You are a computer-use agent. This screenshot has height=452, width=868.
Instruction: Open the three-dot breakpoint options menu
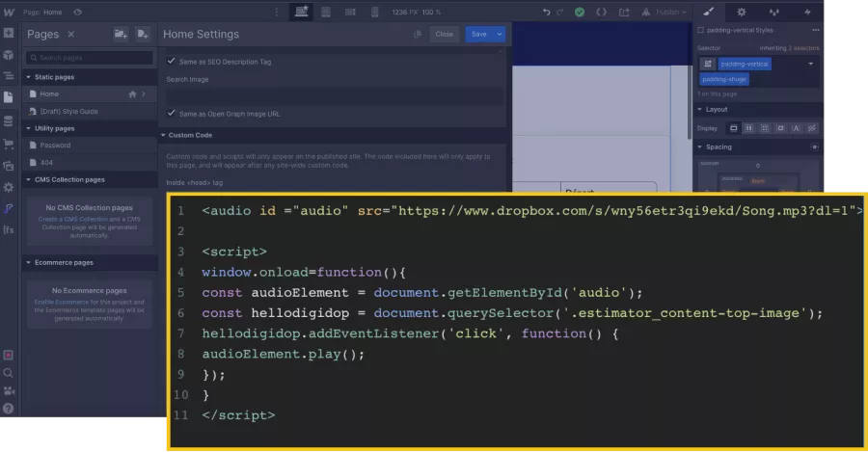(x=277, y=12)
